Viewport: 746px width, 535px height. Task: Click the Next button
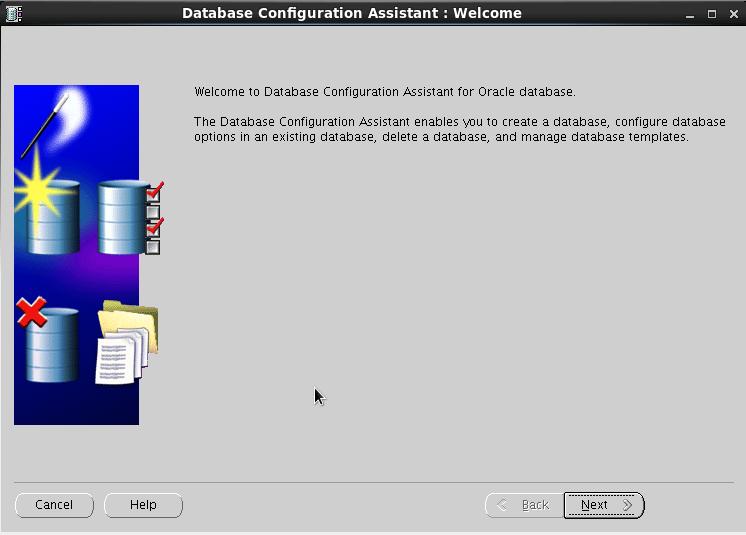click(604, 505)
